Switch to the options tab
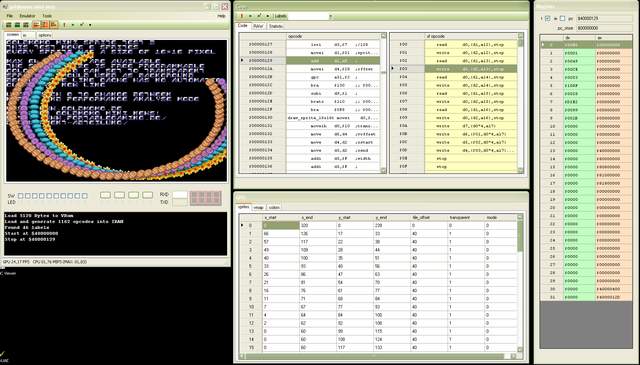 click(44, 35)
